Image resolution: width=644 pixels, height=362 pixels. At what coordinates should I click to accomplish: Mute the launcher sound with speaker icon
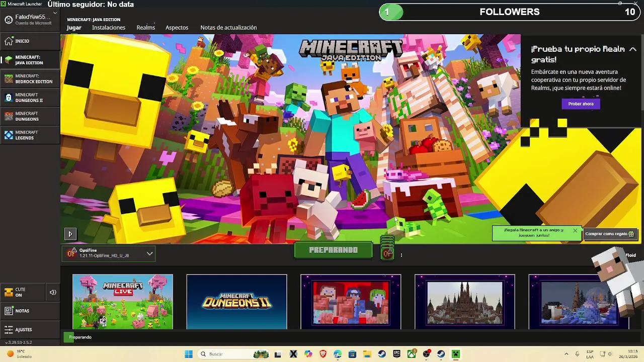53,292
